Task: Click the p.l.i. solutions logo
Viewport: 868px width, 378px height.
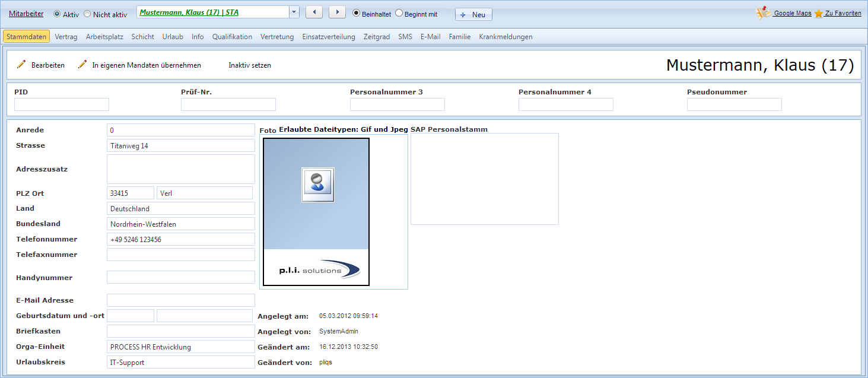Action: [319, 269]
